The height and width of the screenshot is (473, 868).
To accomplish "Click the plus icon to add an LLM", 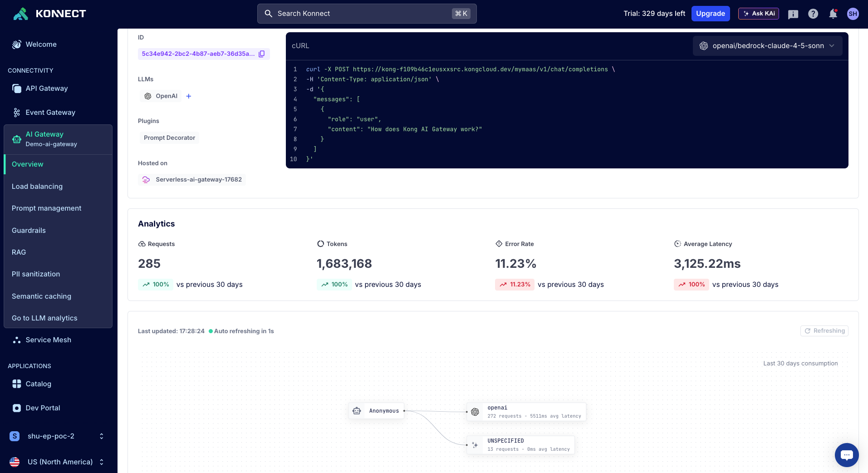I will pos(189,96).
